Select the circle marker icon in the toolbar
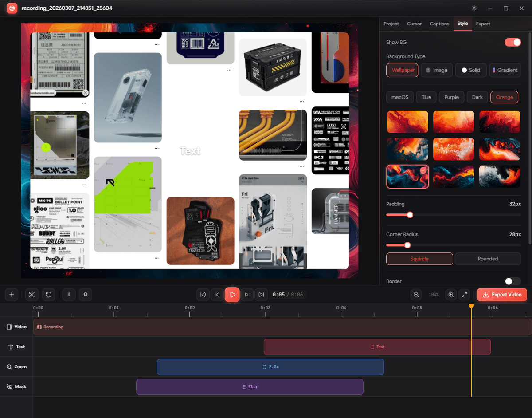The width and height of the screenshot is (532, 418). [x=85, y=294]
